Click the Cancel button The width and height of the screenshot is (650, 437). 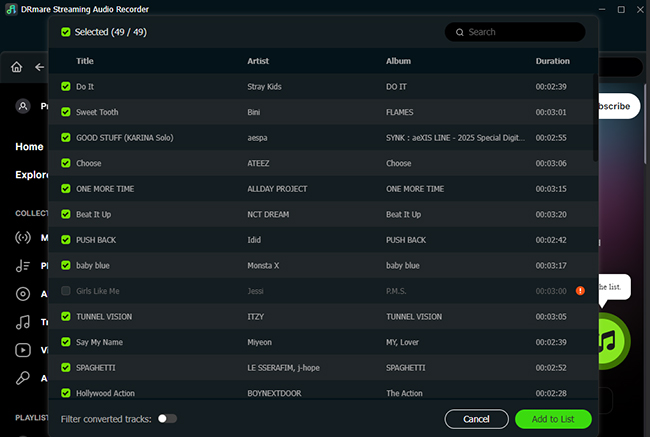(x=476, y=419)
